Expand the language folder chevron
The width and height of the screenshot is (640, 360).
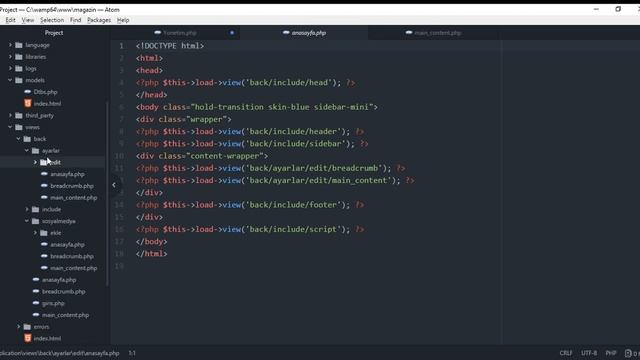11,45
